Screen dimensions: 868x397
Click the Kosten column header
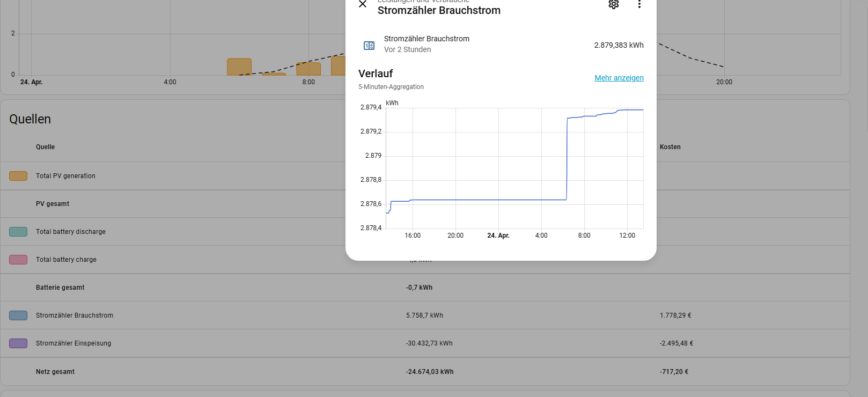click(x=670, y=147)
